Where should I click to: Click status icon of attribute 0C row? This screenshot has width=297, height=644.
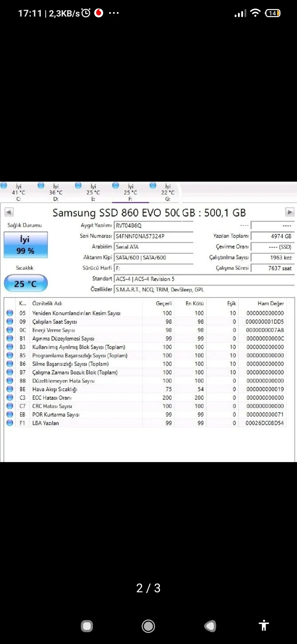pos(10,330)
